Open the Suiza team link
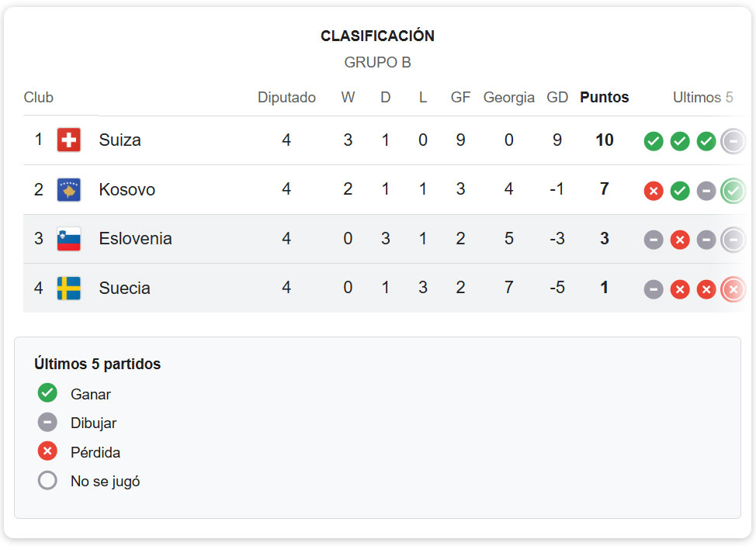 120,140
